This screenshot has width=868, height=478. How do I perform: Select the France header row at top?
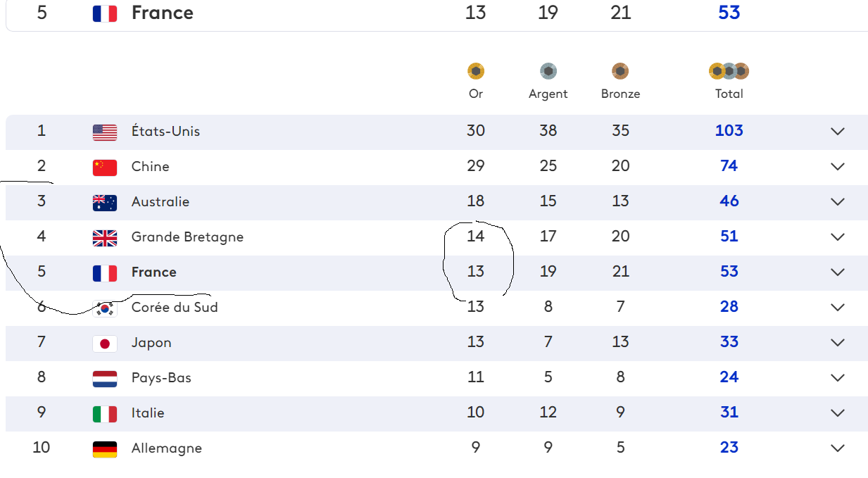click(436, 14)
